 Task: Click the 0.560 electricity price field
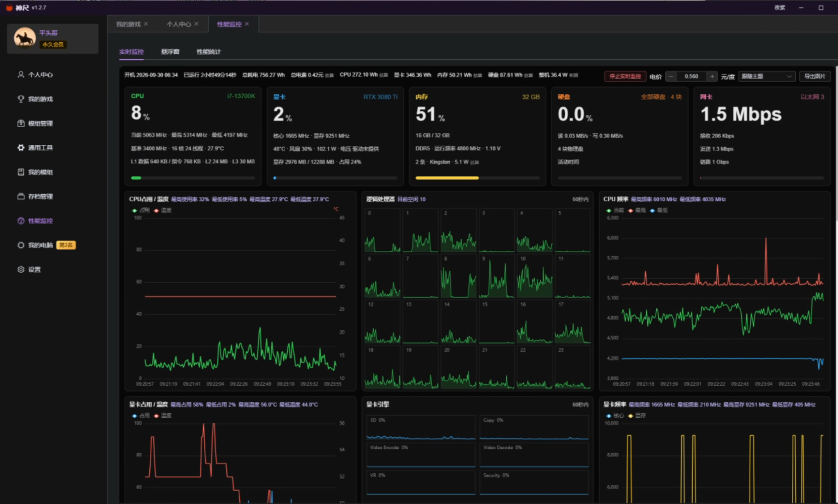(692, 76)
